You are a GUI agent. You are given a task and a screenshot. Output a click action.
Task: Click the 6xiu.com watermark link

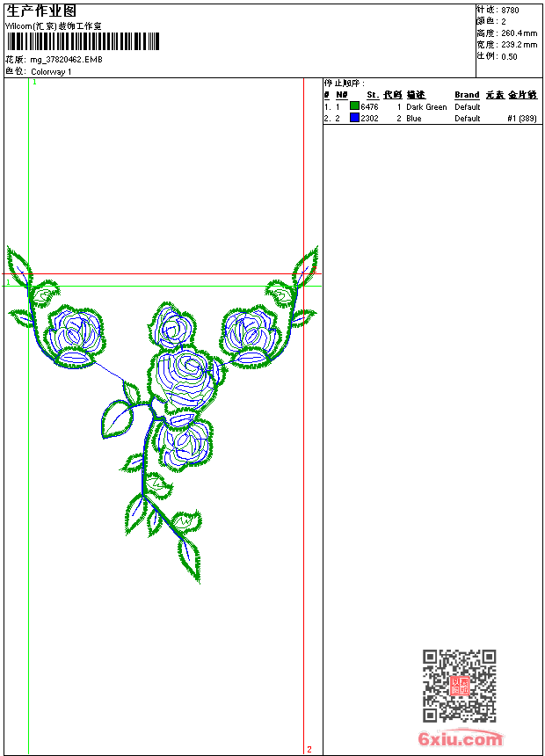pos(460,738)
